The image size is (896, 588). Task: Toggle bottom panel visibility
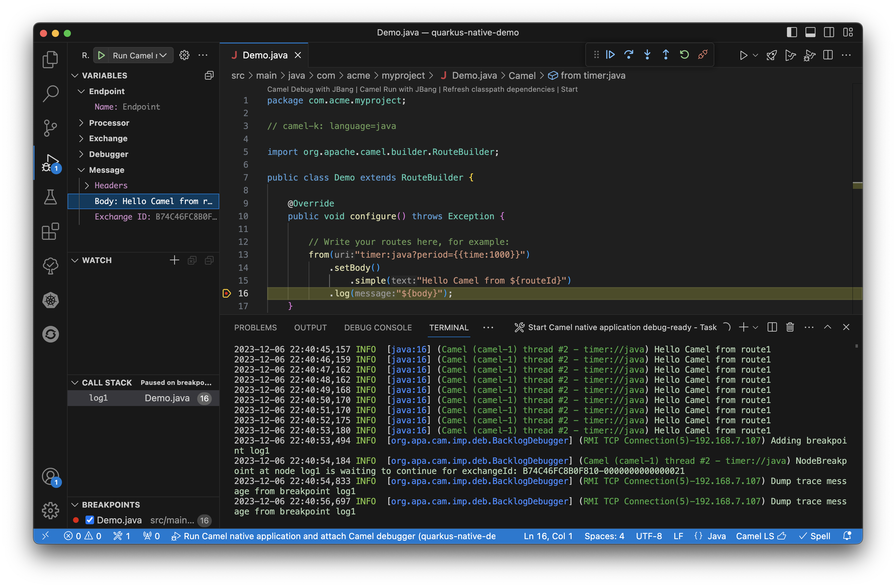(x=810, y=32)
